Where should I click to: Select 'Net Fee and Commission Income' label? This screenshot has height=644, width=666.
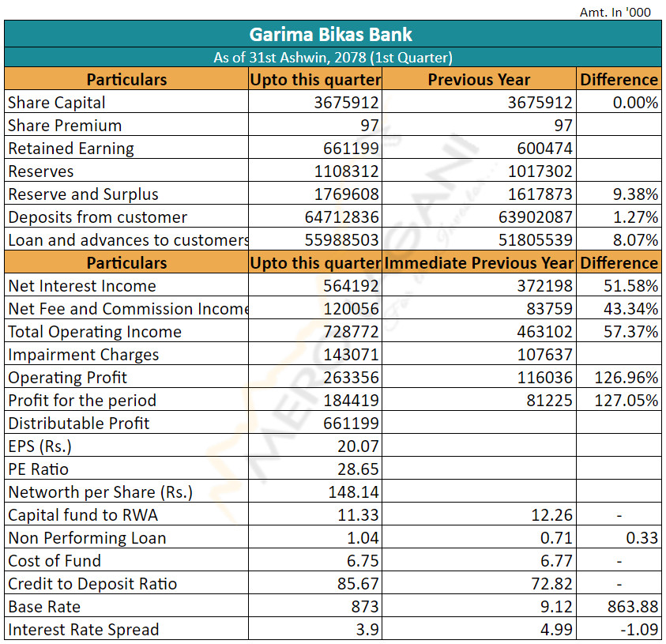click(x=128, y=309)
